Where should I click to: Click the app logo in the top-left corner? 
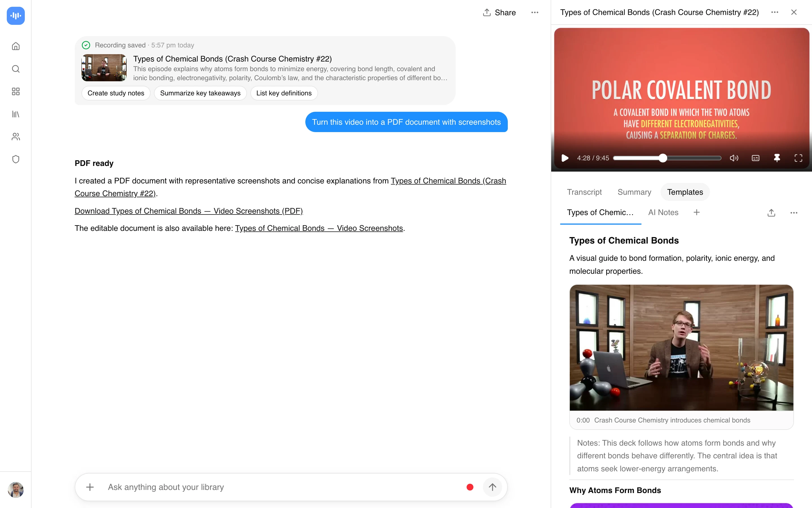[x=16, y=16]
